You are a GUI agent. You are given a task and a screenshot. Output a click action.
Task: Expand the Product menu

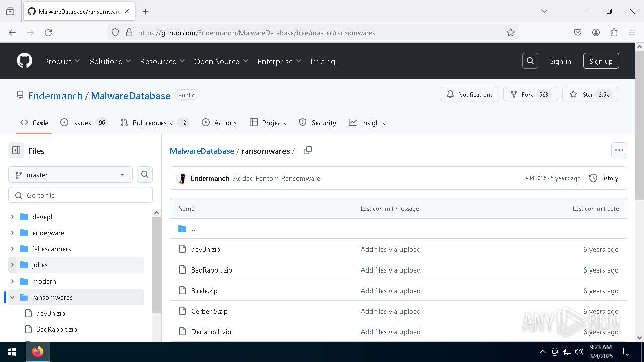coord(62,61)
